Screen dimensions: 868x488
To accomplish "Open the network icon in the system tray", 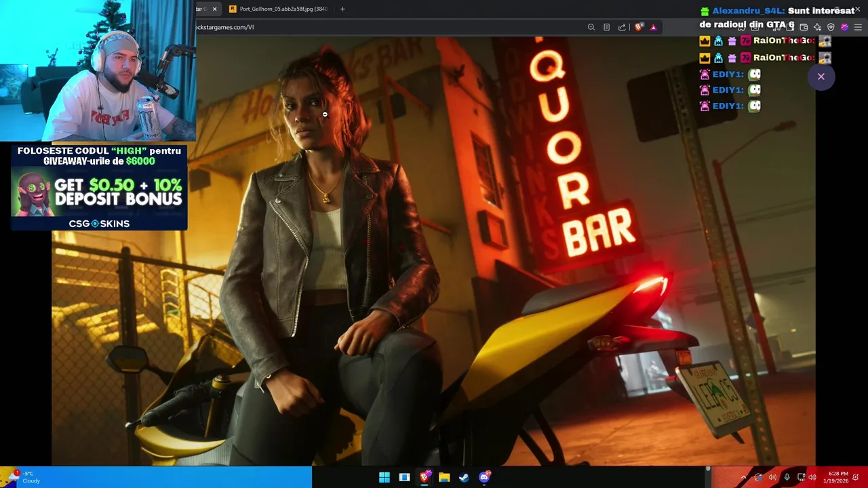I will click(x=802, y=477).
